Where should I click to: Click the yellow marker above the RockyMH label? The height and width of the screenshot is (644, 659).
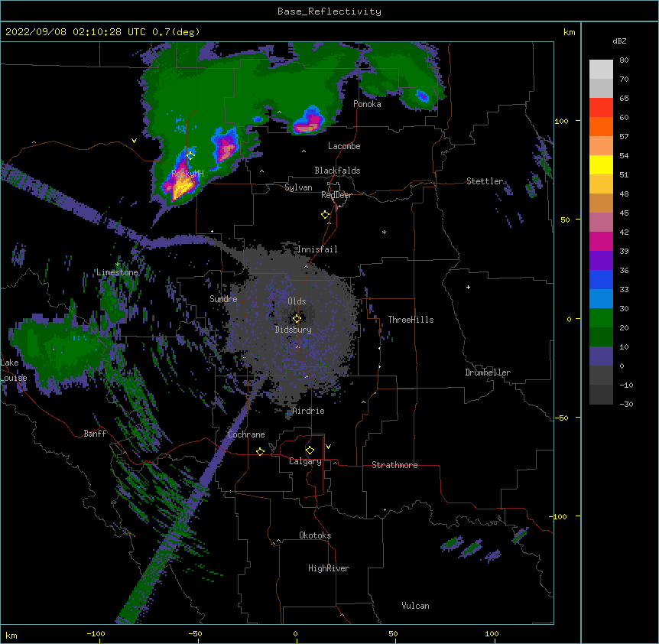(190, 155)
